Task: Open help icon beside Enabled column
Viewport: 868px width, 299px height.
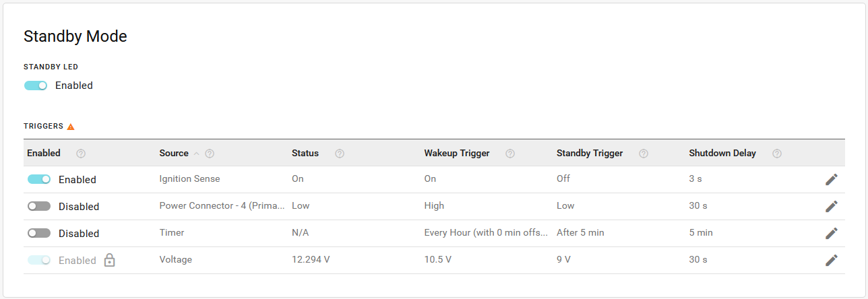Action: 81,154
